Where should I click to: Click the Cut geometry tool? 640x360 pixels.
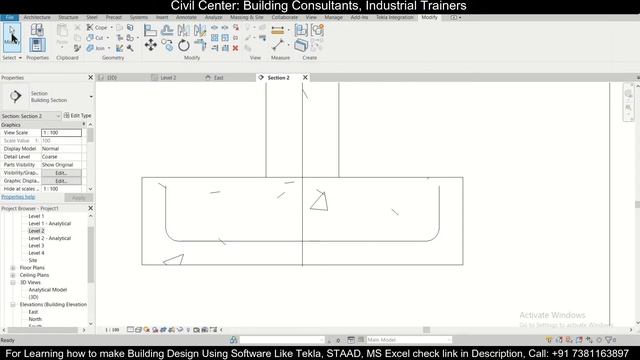pos(96,38)
